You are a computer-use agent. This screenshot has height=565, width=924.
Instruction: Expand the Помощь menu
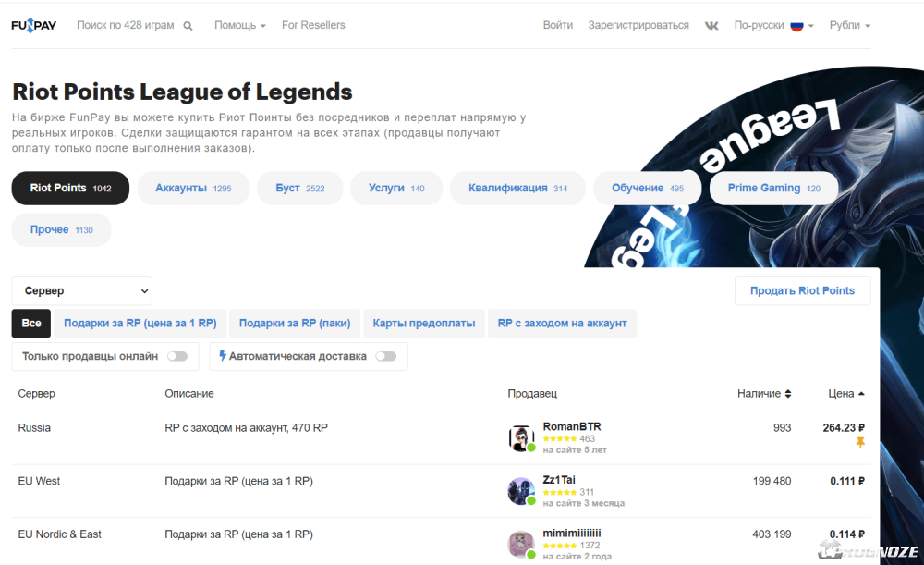tap(240, 25)
